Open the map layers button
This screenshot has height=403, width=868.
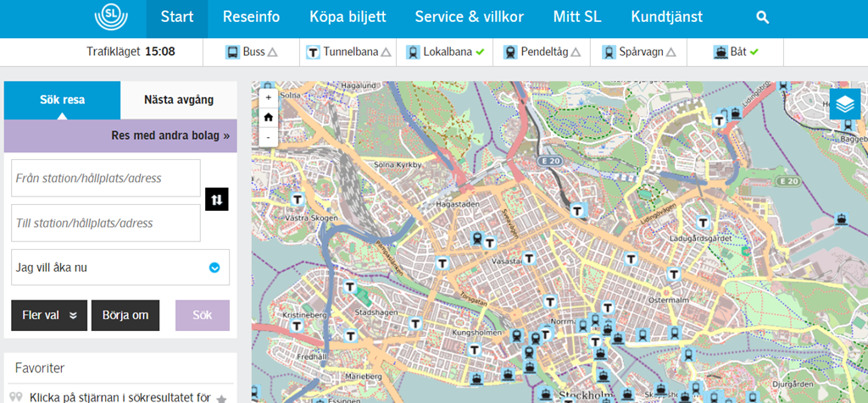[x=845, y=104]
